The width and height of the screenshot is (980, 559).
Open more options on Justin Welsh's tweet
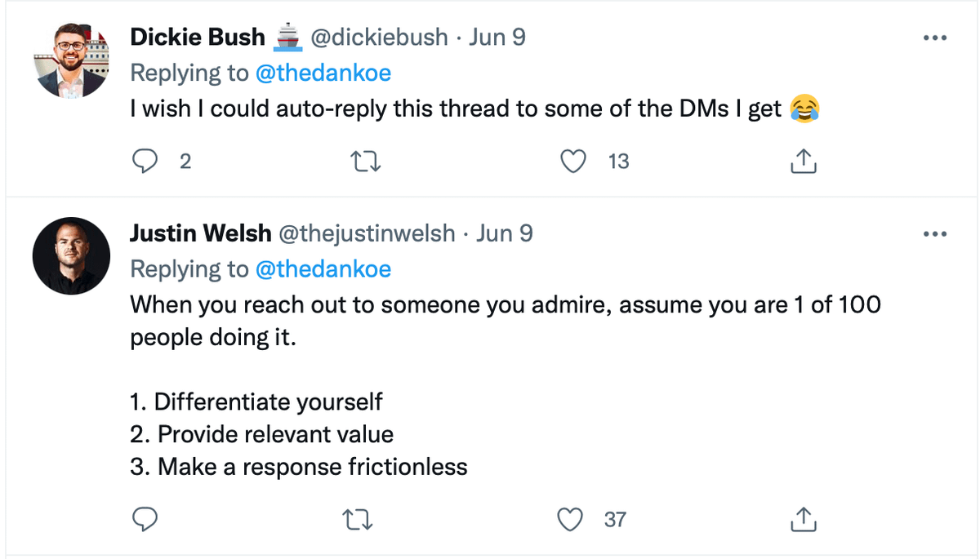(933, 234)
